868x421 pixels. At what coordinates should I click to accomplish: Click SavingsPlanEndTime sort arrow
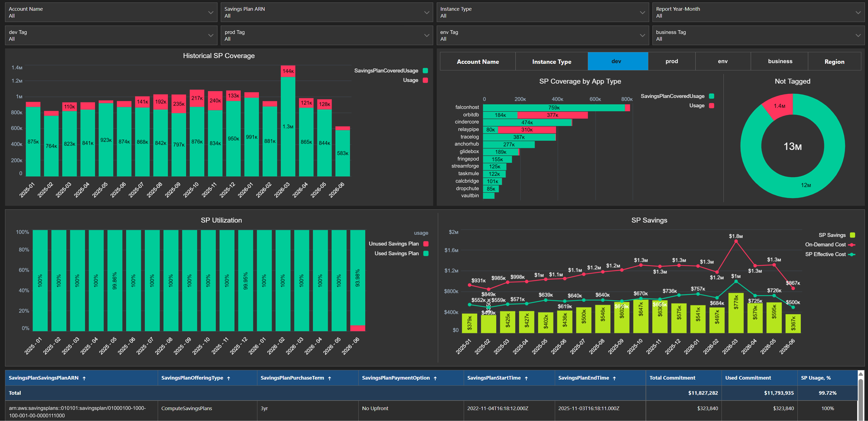[x=614, y=378]
